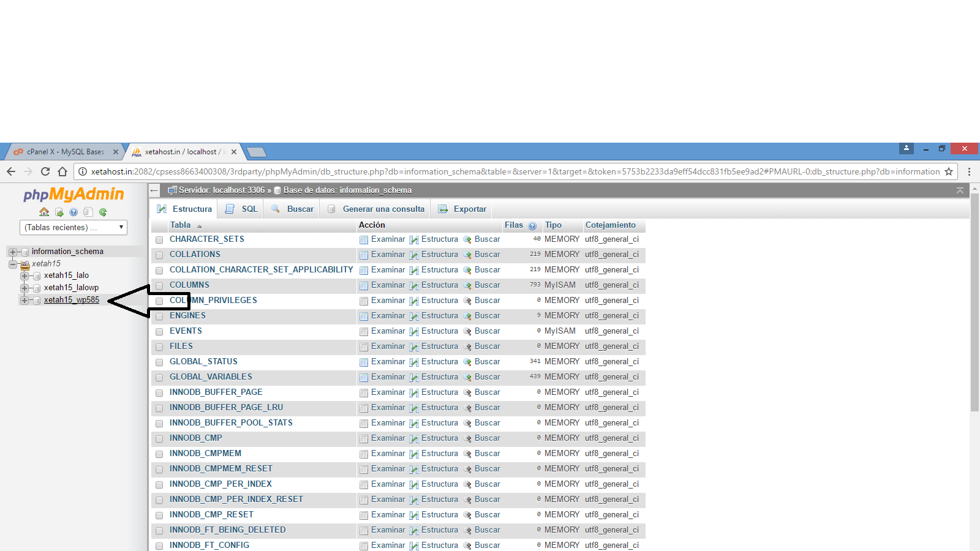
Task: Switch to the SQL tab
Action: tap(242, 209)
